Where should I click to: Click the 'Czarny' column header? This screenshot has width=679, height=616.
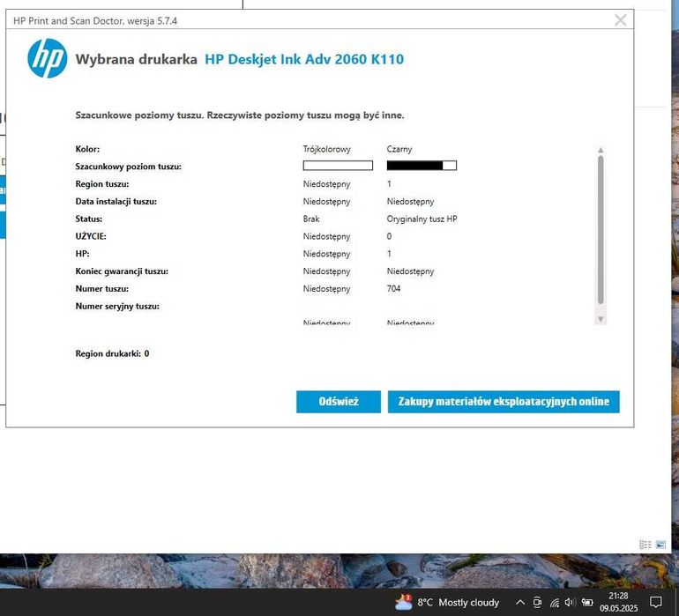(399, 149)
